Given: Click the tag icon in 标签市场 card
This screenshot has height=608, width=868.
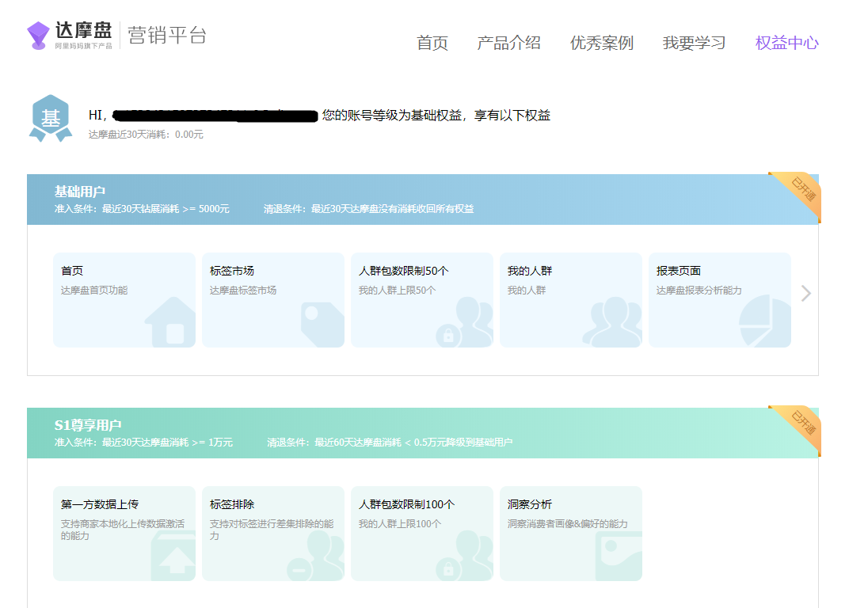Looking at the screenshot, I should pos(322,325).
